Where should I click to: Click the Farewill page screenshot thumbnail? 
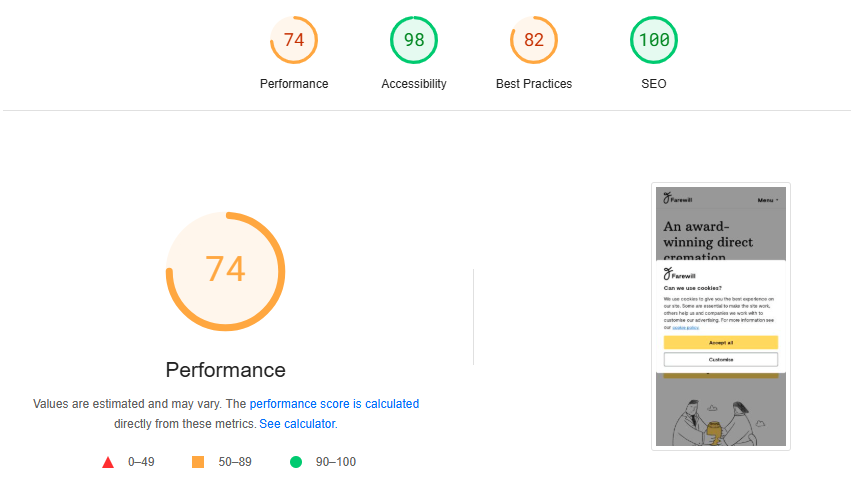point(721,317)
